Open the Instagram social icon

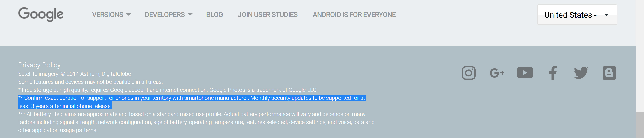469,73
